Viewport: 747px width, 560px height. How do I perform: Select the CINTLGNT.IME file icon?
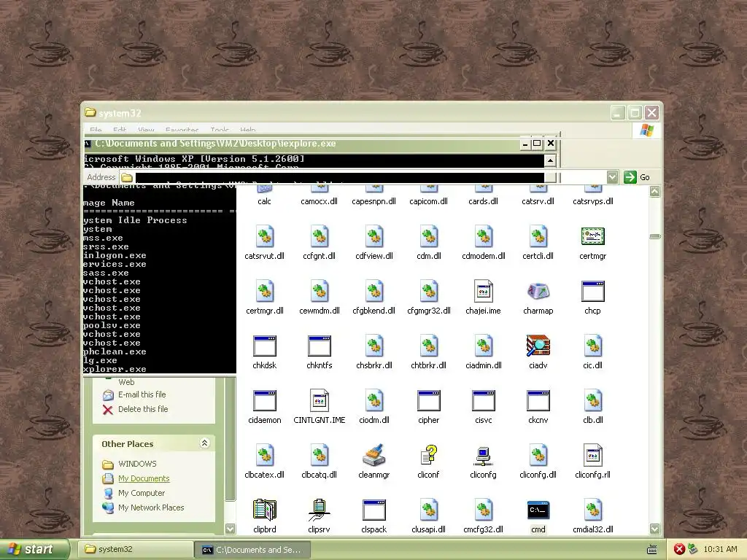[x=320, y=401]
